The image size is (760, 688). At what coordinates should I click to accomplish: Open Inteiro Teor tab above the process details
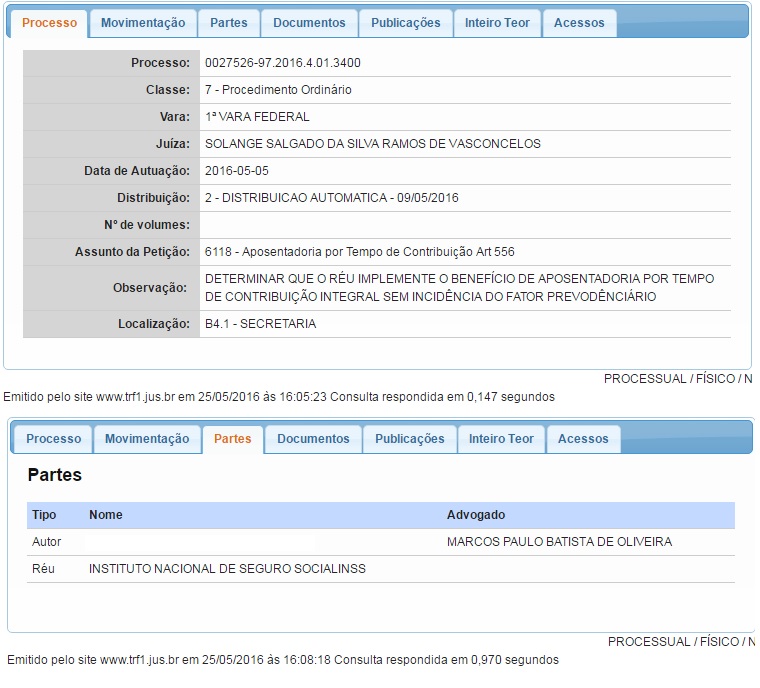pos(497,23)
